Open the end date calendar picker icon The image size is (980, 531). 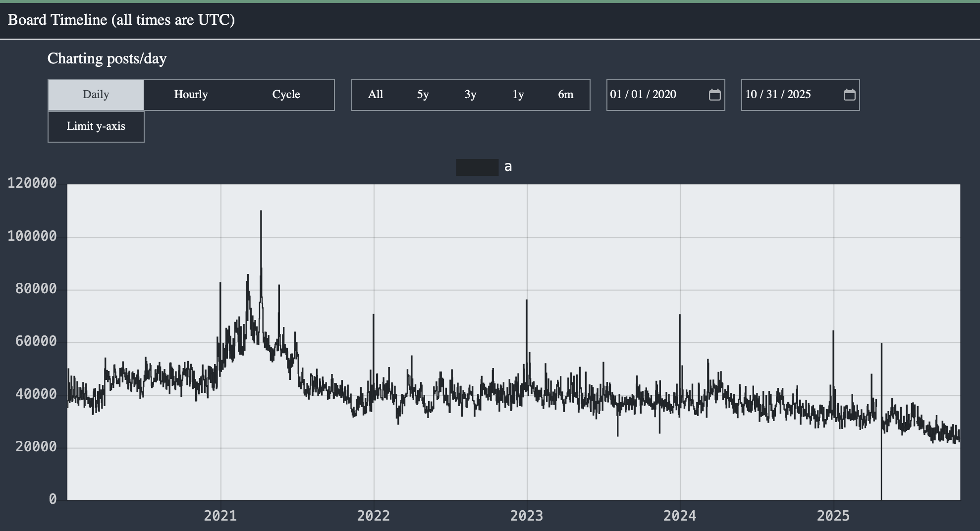point(849,95)
